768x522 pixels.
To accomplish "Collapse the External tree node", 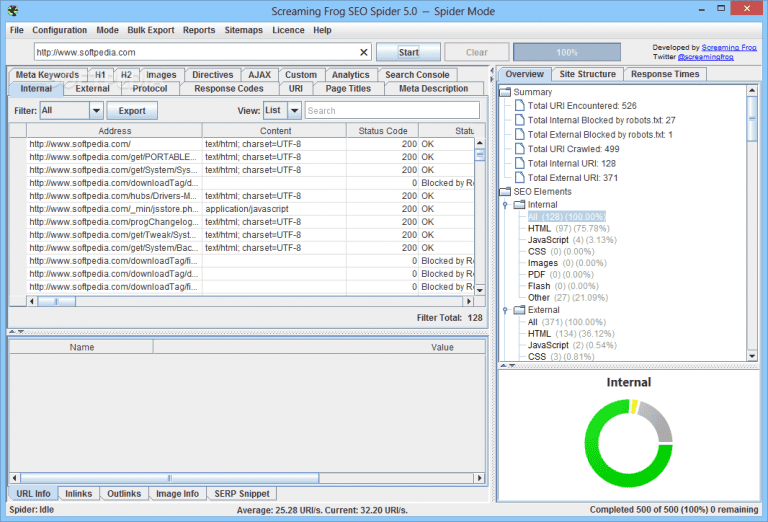I will tap(506, 310).
